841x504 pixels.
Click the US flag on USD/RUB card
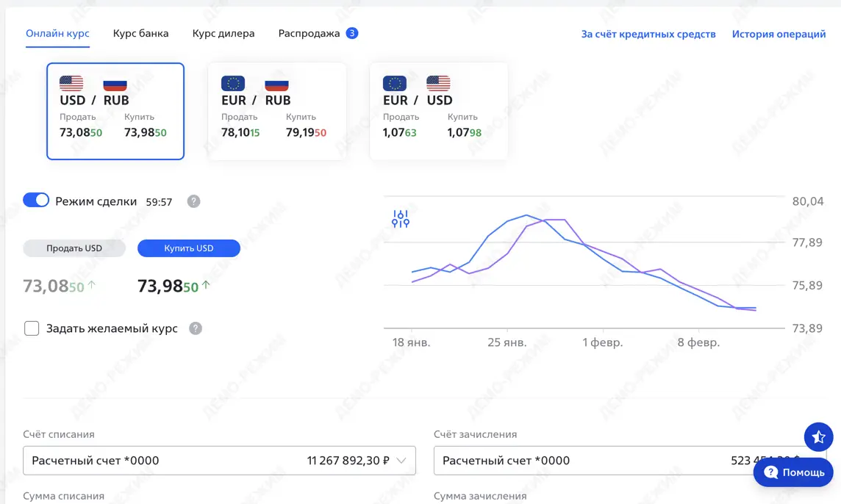[71, 84]
